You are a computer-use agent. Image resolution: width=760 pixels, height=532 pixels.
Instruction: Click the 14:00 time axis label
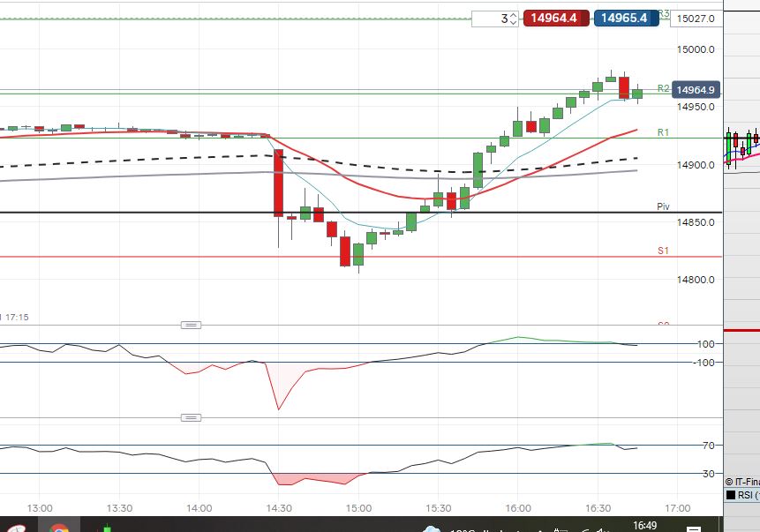click(199, 508)
